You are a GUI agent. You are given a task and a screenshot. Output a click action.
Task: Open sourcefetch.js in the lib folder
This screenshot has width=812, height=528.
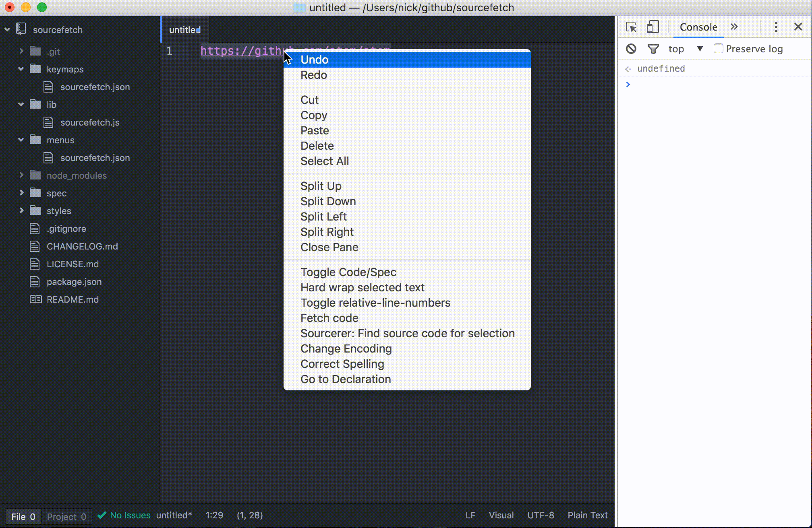pyautogui.click(x=90, y=122)
